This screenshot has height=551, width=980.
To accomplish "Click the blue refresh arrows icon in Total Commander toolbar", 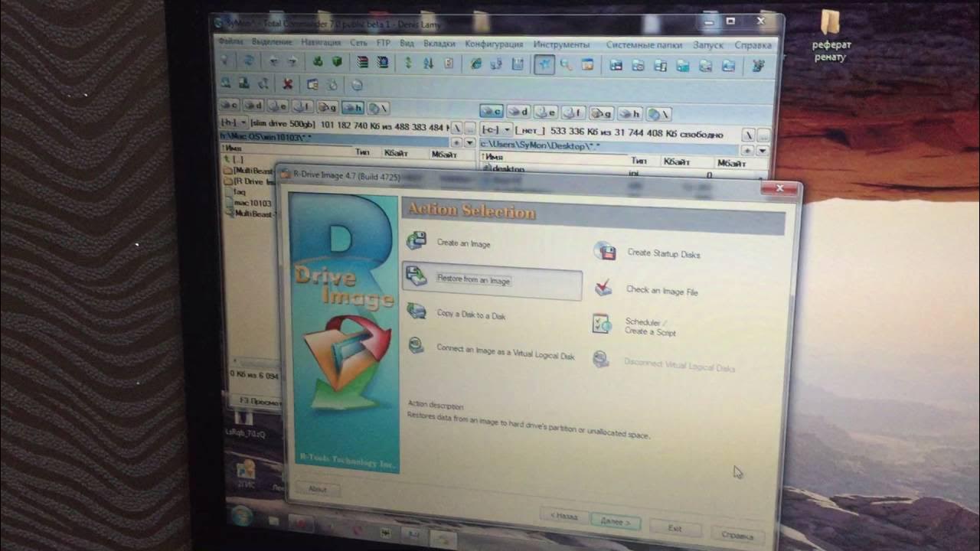I will coord(248,61).
